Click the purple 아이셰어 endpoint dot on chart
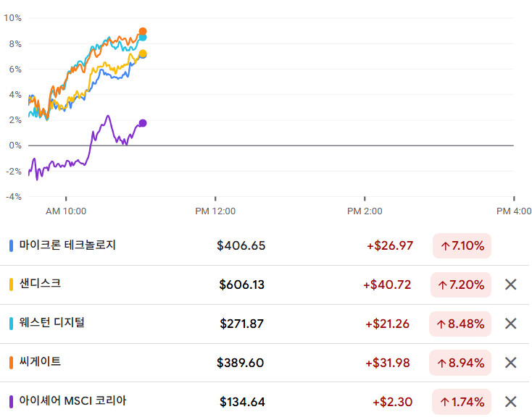 coord(143,123)
